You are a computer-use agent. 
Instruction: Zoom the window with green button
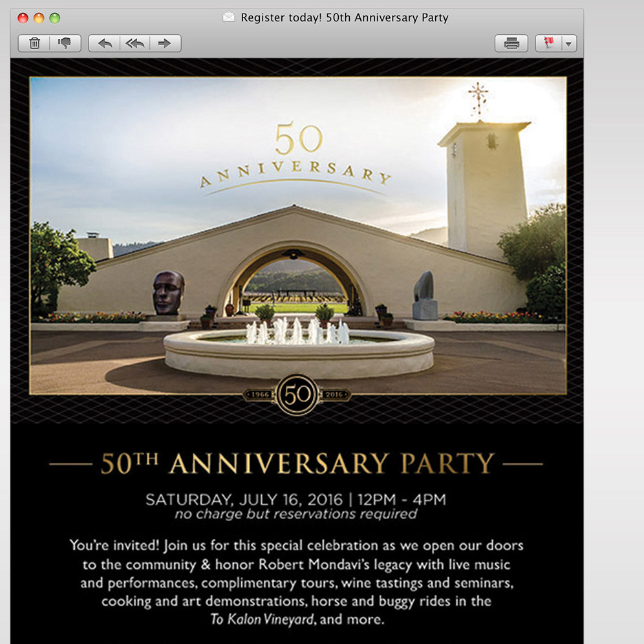click(55, 17)
